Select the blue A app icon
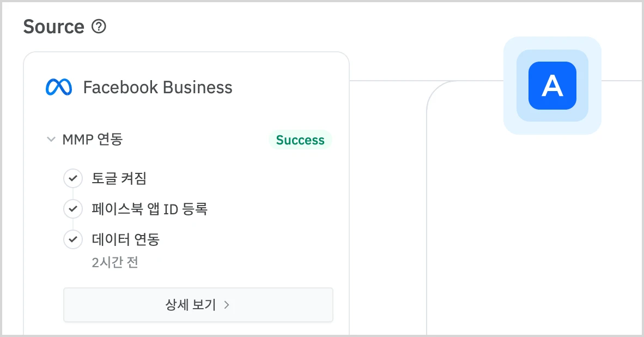This screenshot has height=337, width=644. click(552, 86)
